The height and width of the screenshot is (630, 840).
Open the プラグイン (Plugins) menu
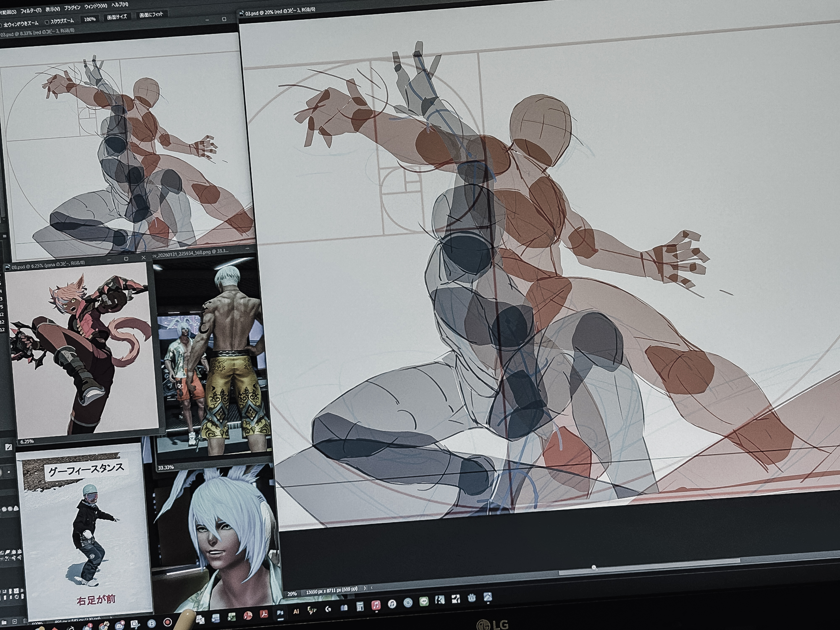(x=72, y=8)
